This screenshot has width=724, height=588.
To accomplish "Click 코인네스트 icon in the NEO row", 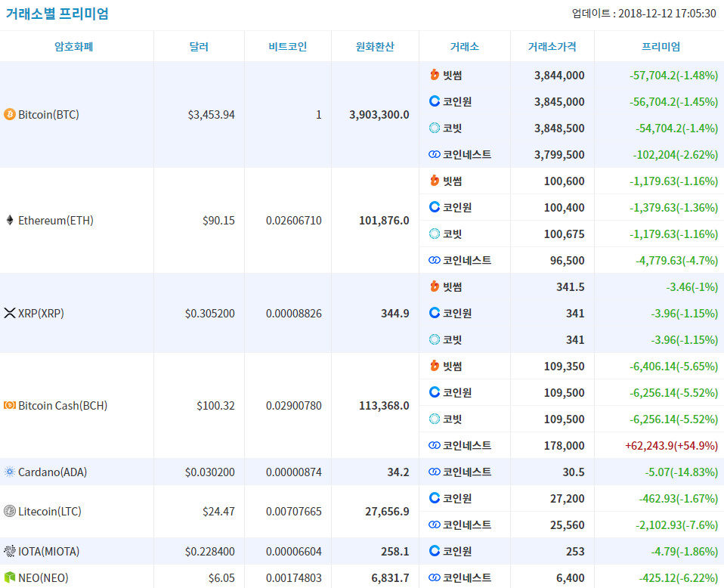I will (x=435, y=577).
